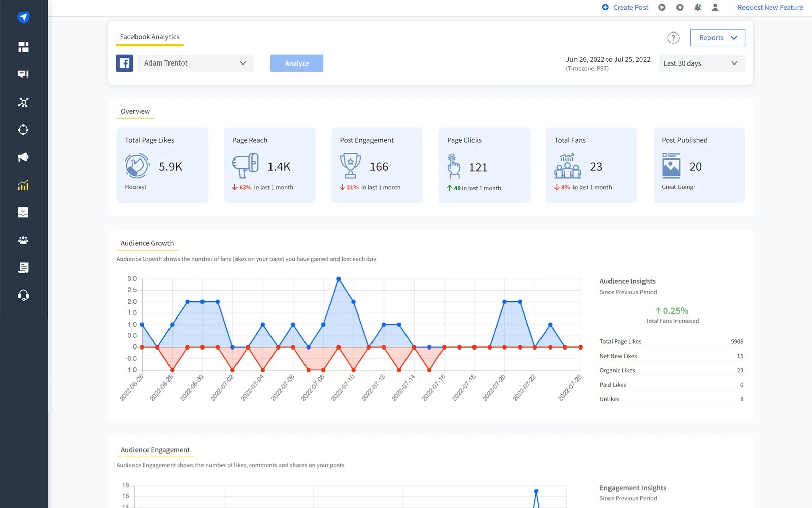Click the help question mark circle

673,38
